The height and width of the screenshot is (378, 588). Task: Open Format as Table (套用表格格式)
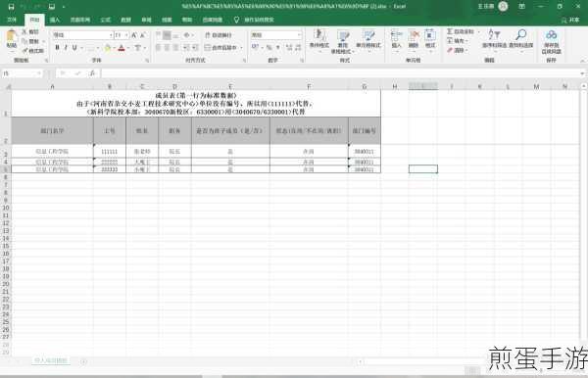tap(343, 41)
